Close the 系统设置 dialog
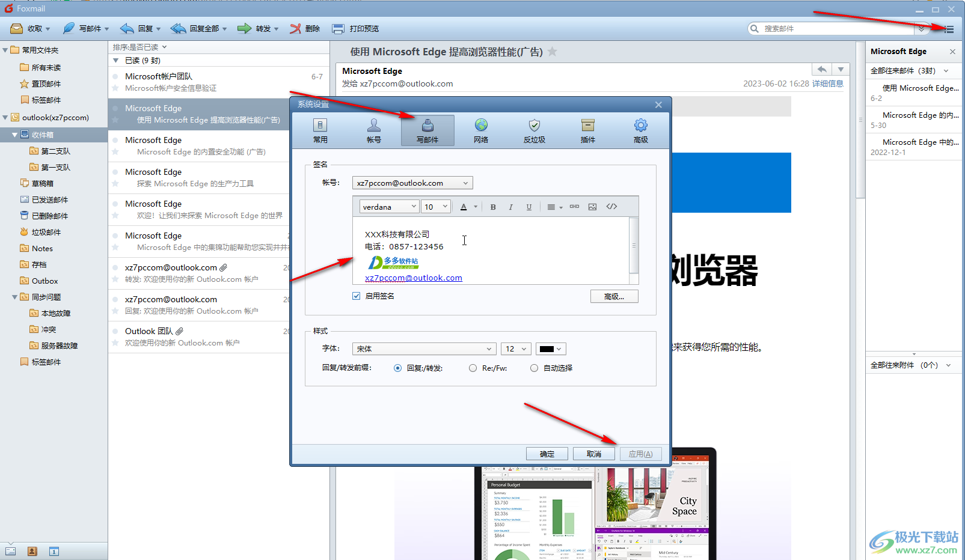The image size is (965, 560). click(658, 105)
